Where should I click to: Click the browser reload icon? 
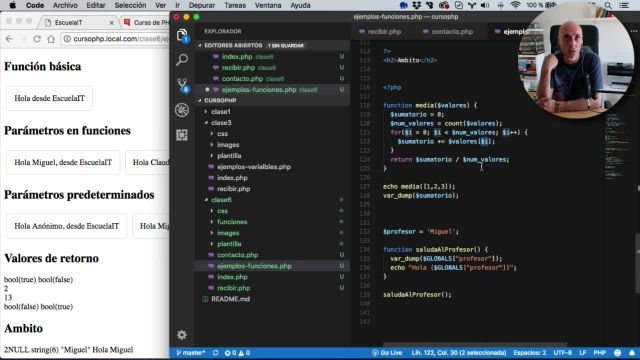tap(37, 39)
